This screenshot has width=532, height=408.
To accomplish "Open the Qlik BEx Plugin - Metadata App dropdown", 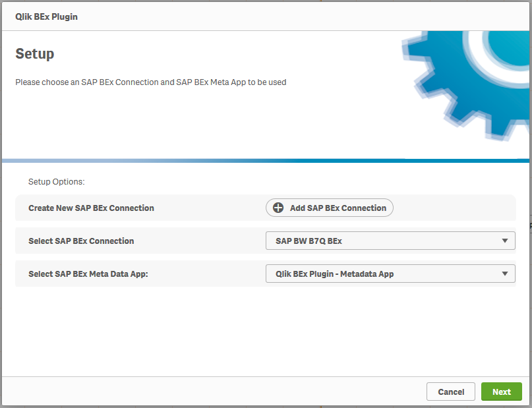I will point(390,274).
